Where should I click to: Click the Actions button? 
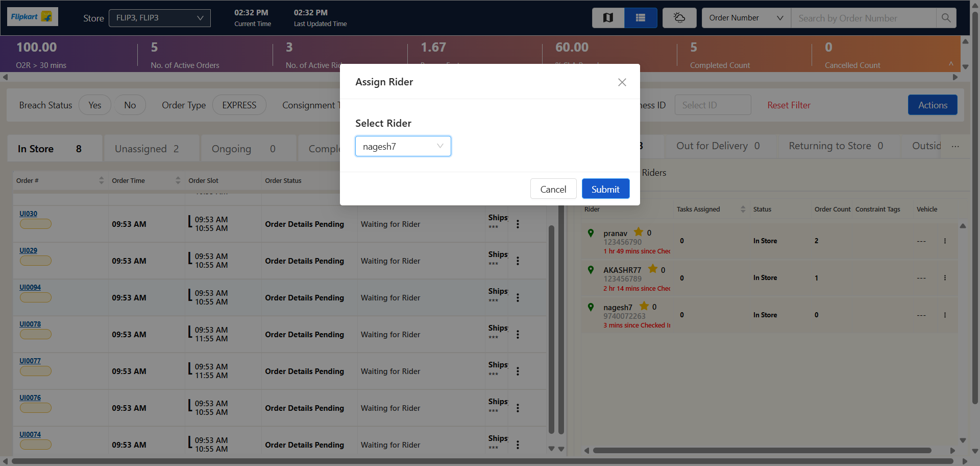coord(933,105)
